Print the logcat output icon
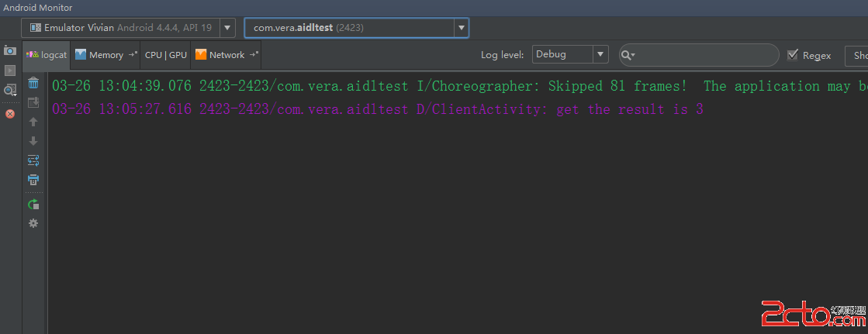The width and height of the screenshot is (868, 334). click(33, 180)
